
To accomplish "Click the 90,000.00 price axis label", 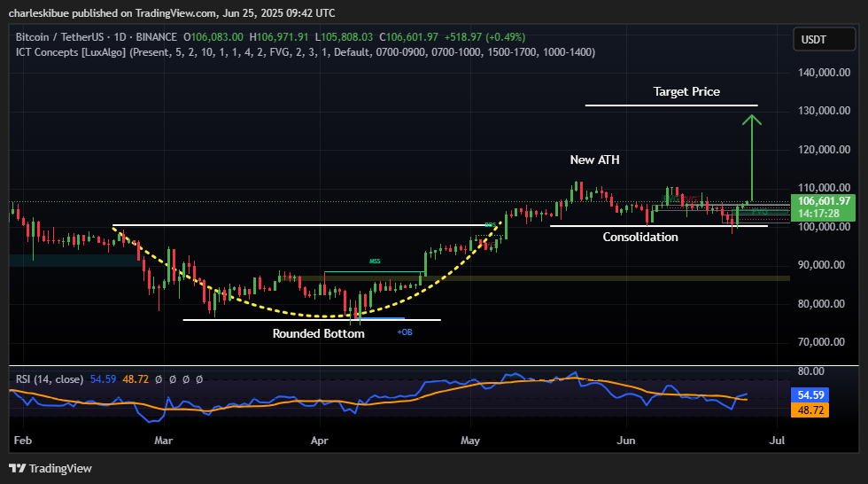I will point(821,265).
